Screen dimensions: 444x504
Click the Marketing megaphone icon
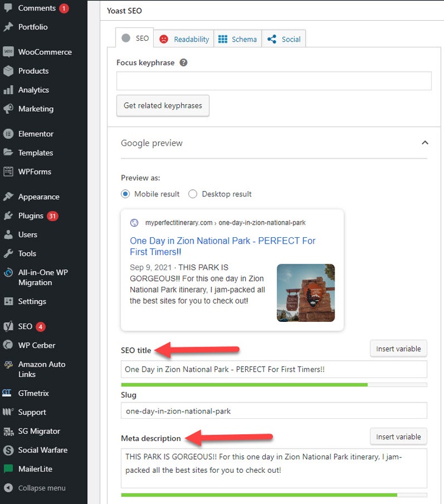tap(8, 109)
